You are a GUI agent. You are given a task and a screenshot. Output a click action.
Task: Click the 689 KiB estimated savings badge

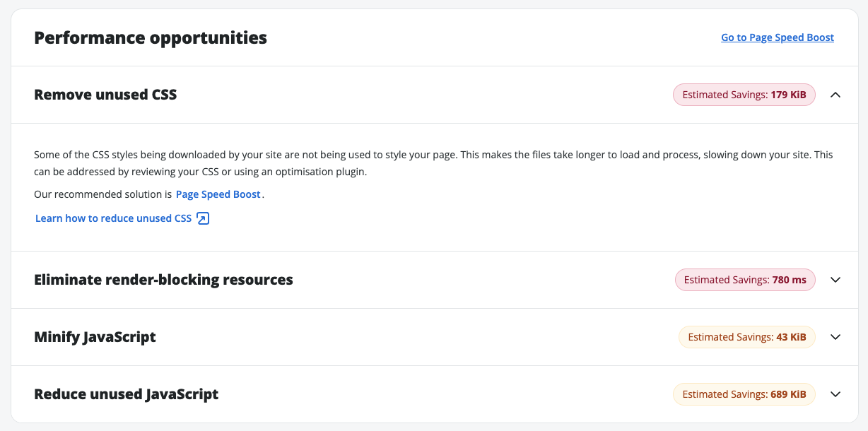744,394
